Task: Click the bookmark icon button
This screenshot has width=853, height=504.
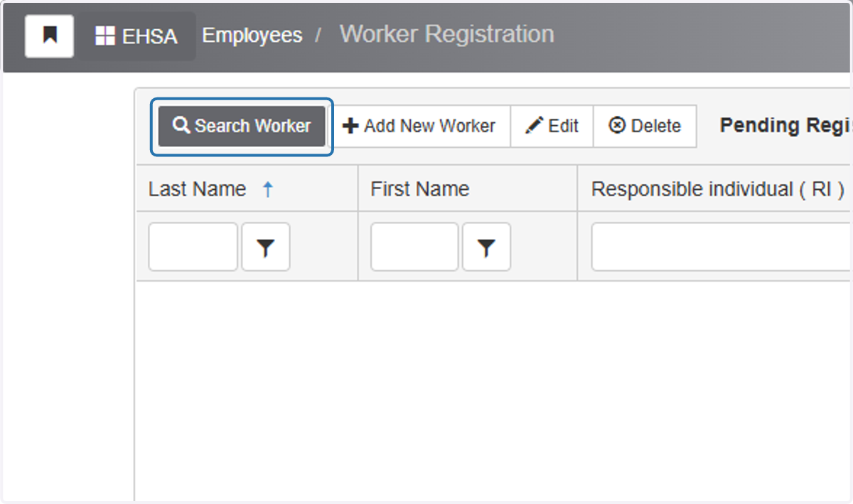Action: pos(50,36)
